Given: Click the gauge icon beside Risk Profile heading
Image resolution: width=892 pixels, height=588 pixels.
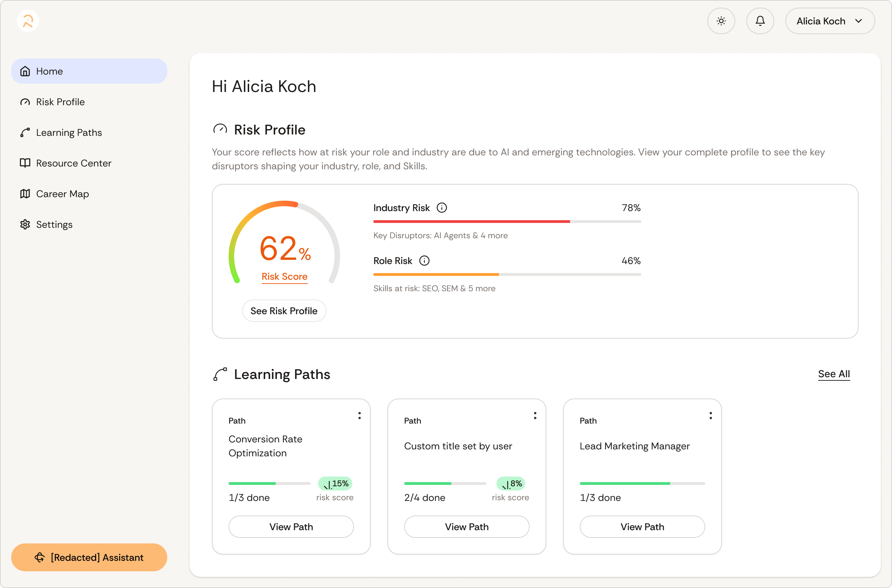Looking at the screenshot, I should coord(220,129).
